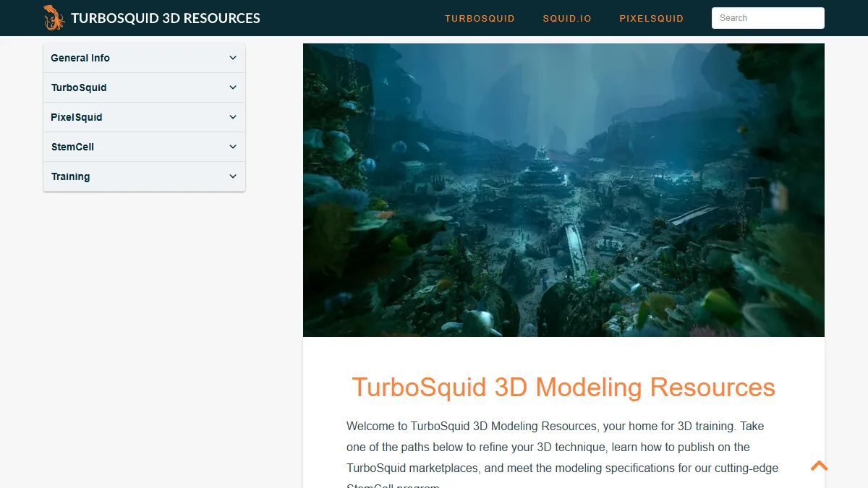Open the TURBOSQUID header nav link
The height and width of the screenshot is (488, 868).
click(480, 19)
